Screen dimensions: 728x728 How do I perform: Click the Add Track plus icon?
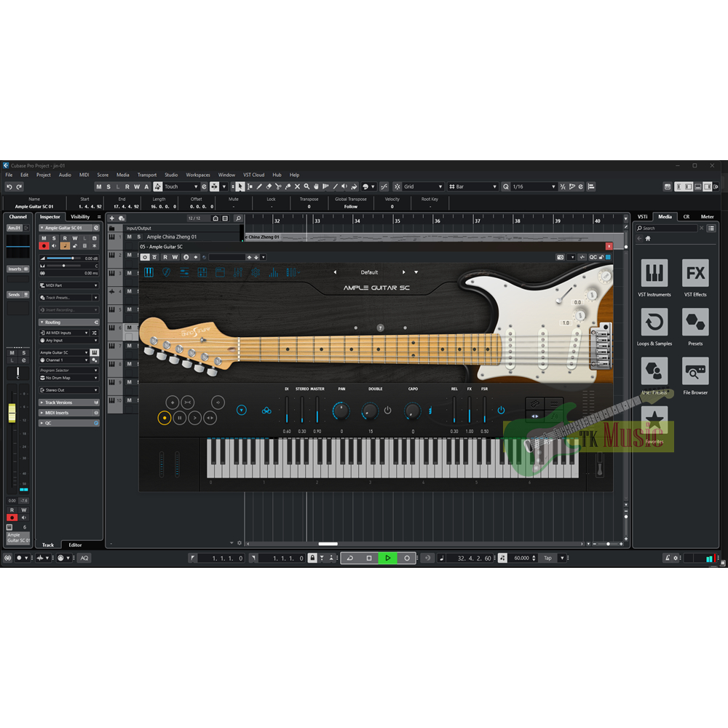[x=112, y=218]
